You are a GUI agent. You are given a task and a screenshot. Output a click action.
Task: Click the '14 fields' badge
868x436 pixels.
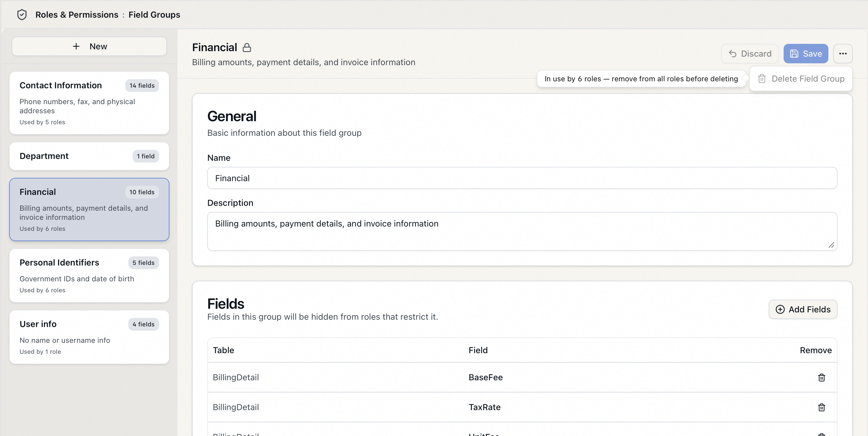coord(142,86)
